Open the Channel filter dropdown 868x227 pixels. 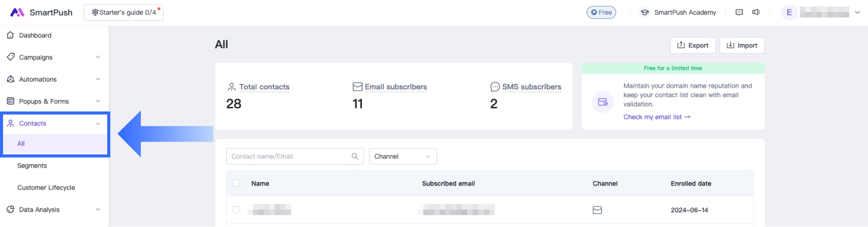click(402, 156)
